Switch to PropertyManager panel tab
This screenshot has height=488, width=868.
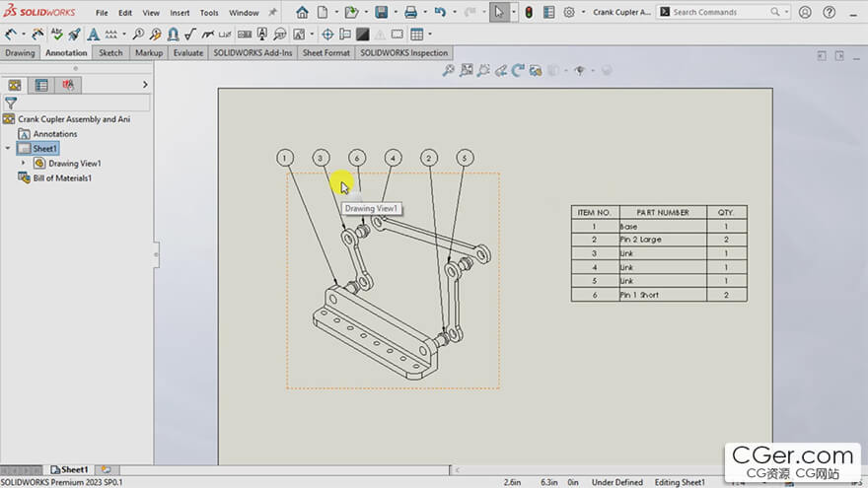pos(41,85)
